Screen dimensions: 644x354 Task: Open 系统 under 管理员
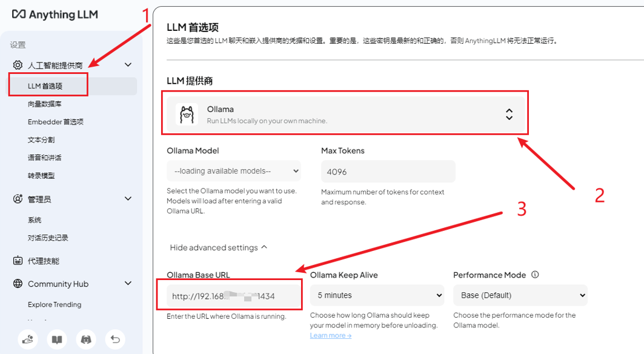click(x=35, y=220)
